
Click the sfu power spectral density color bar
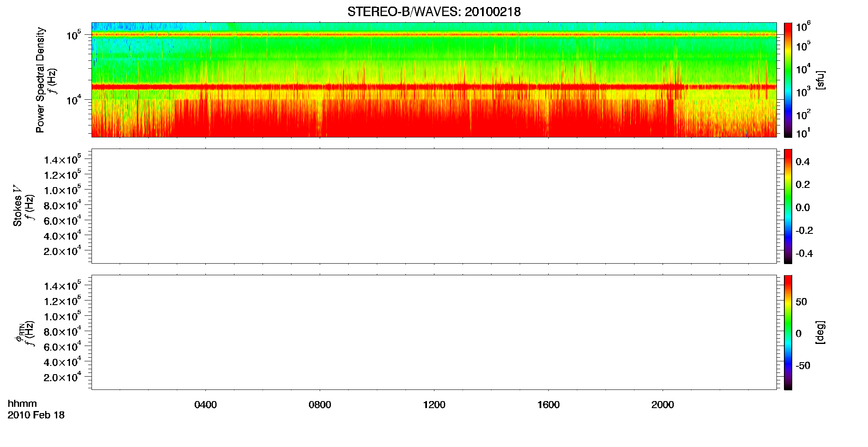(x=788, y=80)
